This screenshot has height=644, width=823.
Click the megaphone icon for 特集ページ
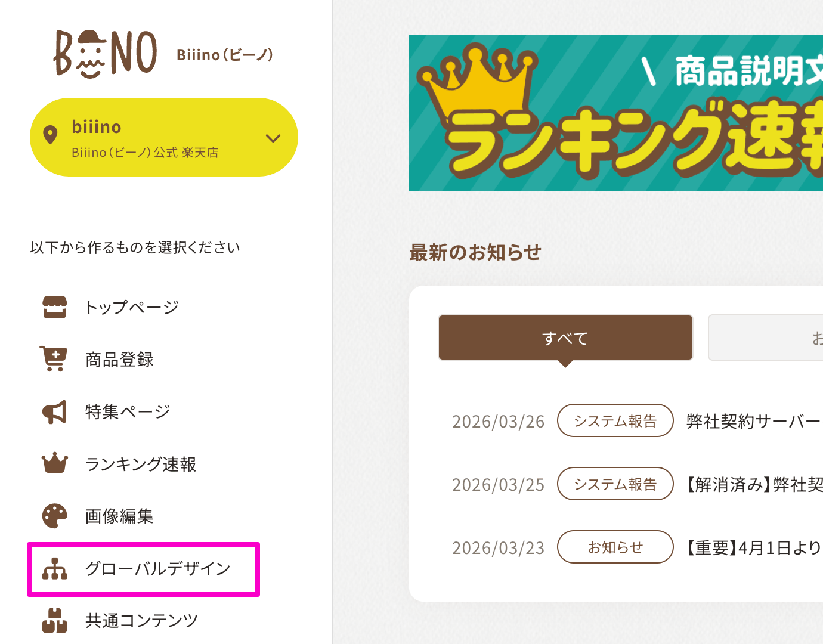coord(54,411)
